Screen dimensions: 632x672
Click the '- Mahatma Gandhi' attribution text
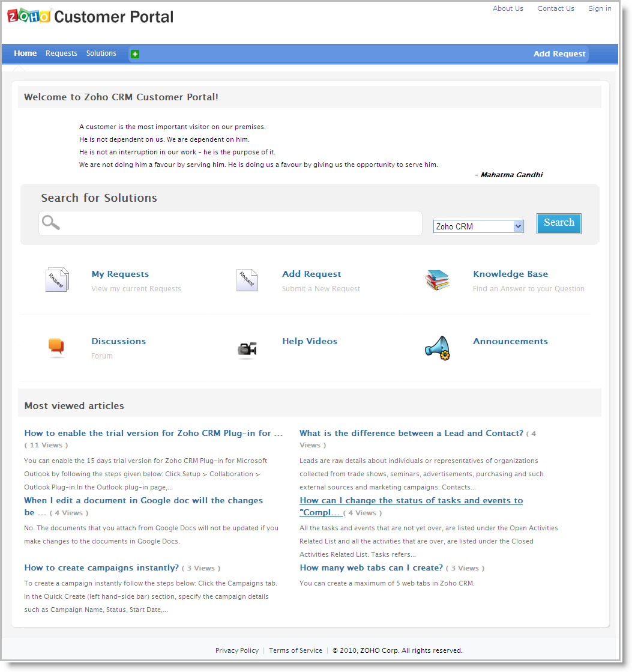(x=509, y=175)
